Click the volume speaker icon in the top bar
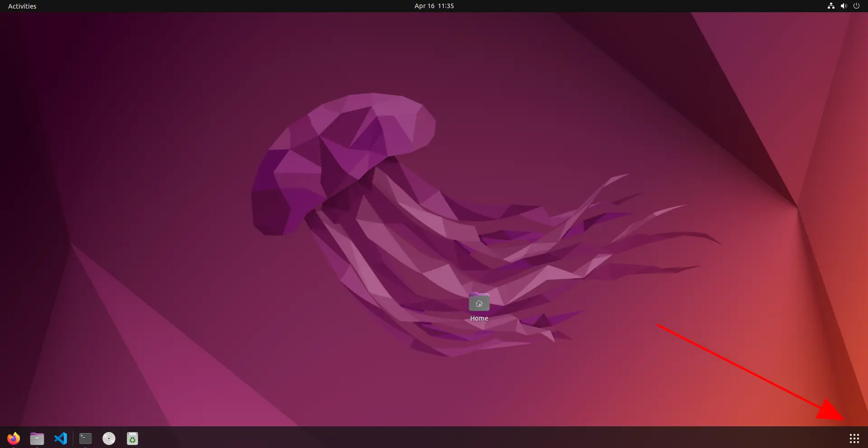This screenshot has width=868, height=448. point(844,6)
